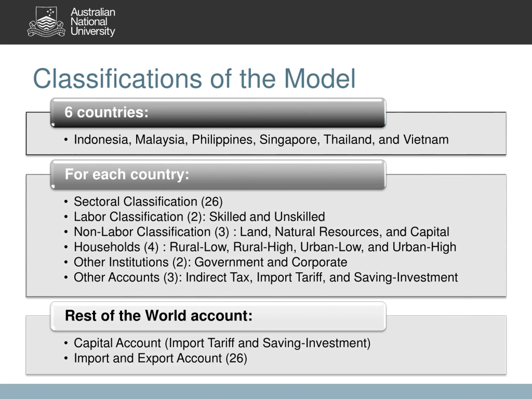The width and height of the screenshot is (532, 399).
Task: Select 'Non-Labor Classification (3)' bullet line
Action: coord(257,232)
